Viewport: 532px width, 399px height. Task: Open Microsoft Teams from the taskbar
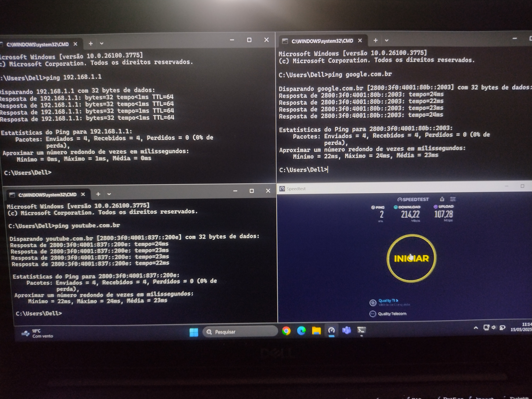point(346,330)
